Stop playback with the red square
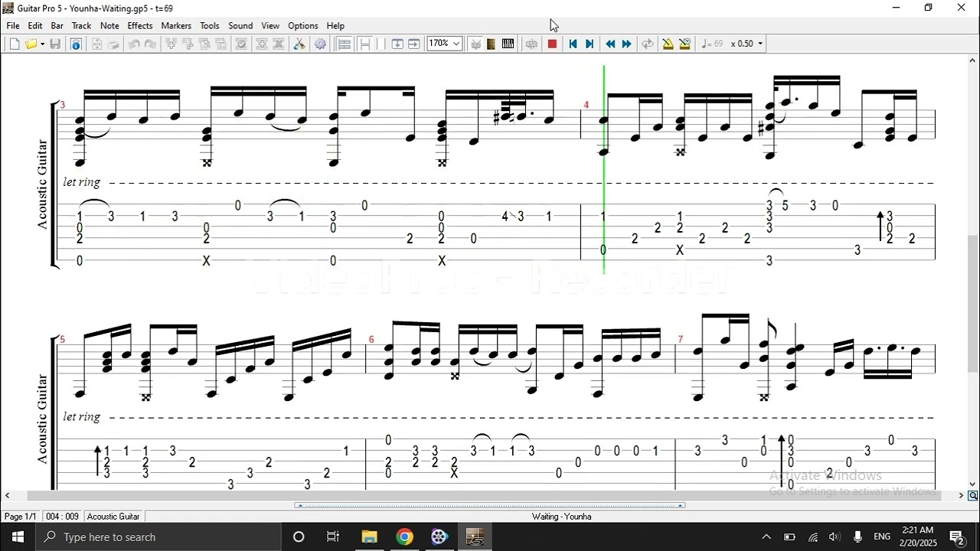Viewport: 980px width, 551px height. click(x=552, y=44)
